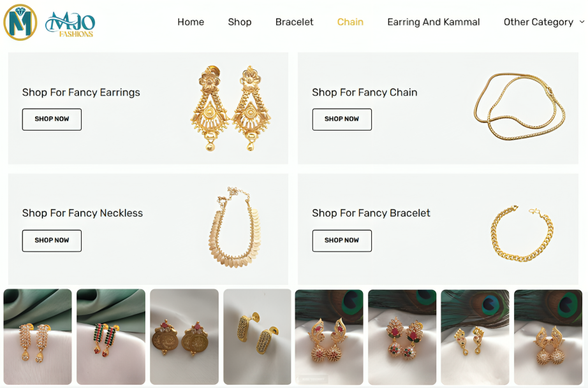Open the green and red stone earring thumbnail
Viewport: 588px width, 388px height.
pyautogui.click(x=111, y=336)
